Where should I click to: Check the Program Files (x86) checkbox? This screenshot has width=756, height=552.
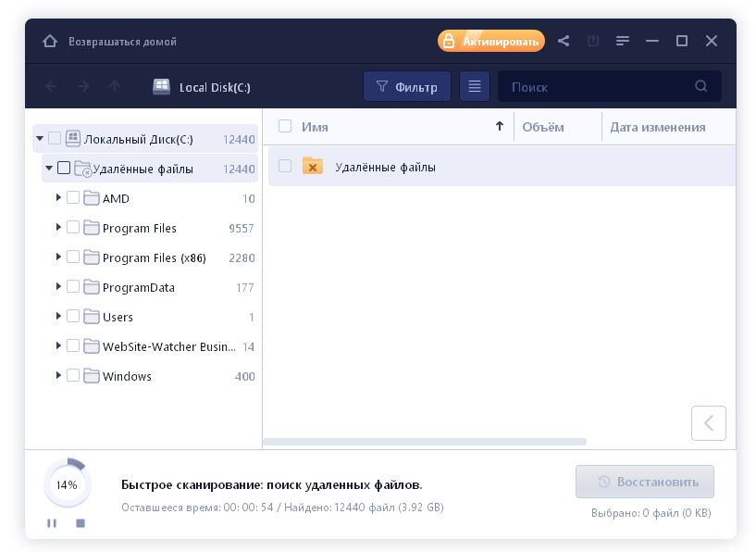click(x=73, y=257)
